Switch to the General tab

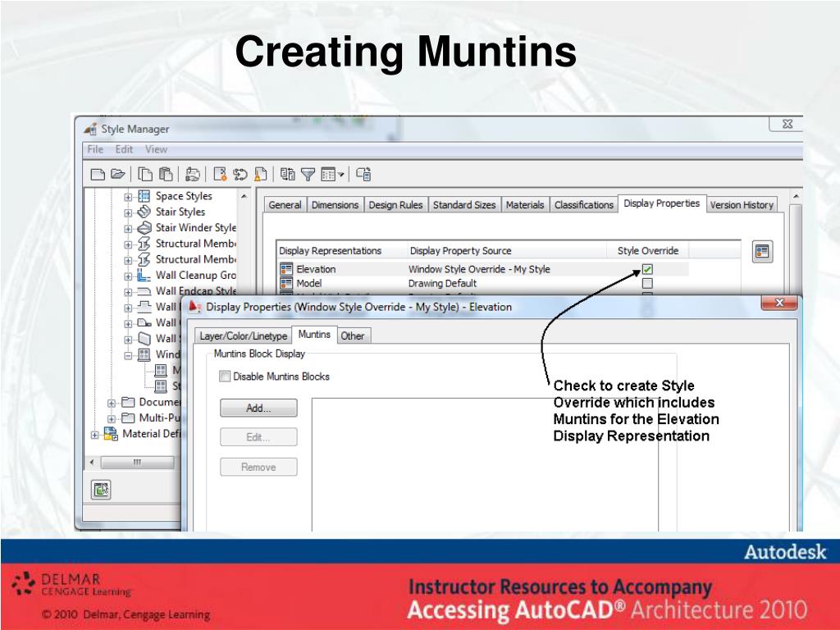point(285,204)
